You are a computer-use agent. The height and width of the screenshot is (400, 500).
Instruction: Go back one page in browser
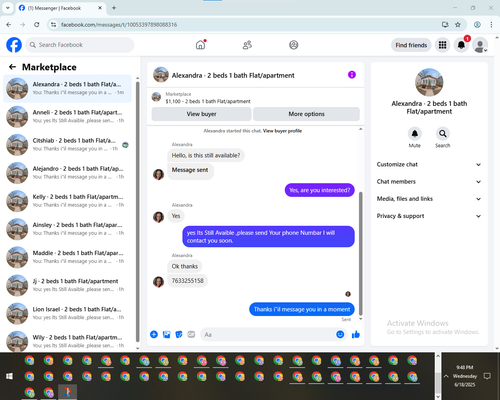pos(9,25)
